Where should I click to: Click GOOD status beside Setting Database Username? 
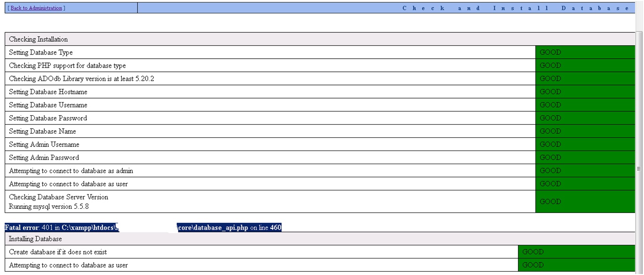[x=550, y=105]
